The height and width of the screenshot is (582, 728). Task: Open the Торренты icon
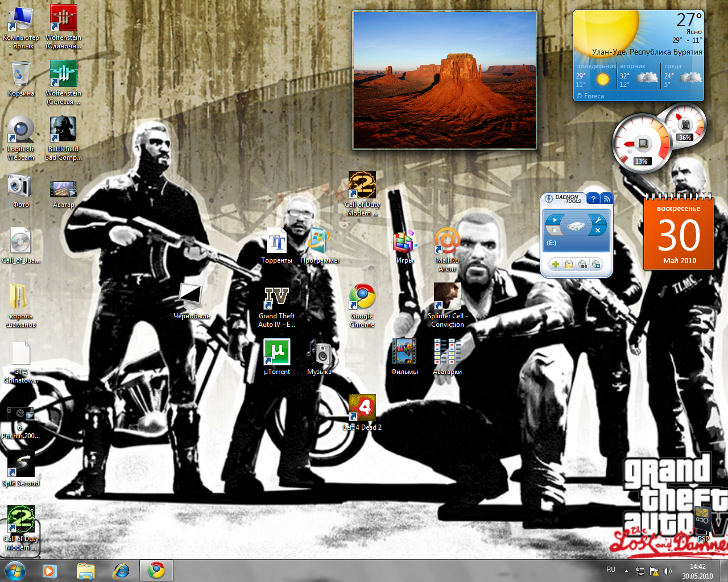pos(277,246)
